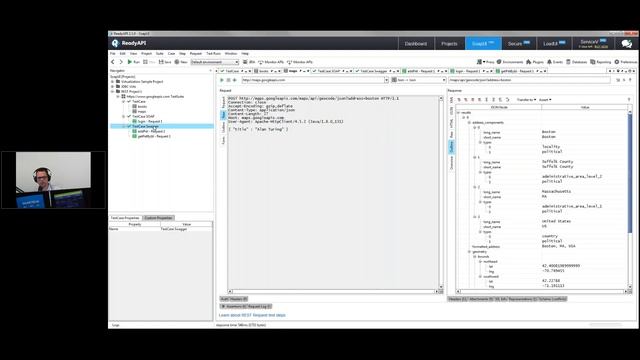Switch to the LoadUI tab
The width and height of the screenshot is (640, 360).
pyautogui.click(x=554, y=43)
